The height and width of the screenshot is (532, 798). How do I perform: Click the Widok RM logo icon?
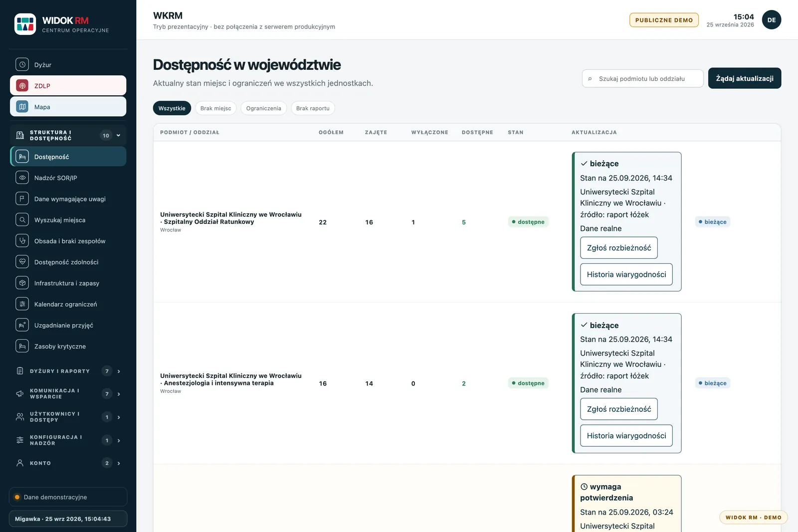click(x=25, y=24)
